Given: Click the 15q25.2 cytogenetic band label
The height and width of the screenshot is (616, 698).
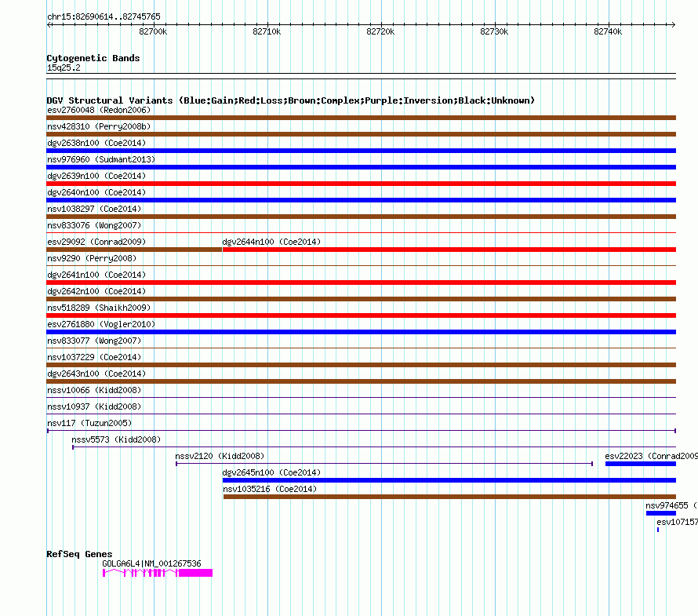Looking at the screenshot, I should (64, 67).
